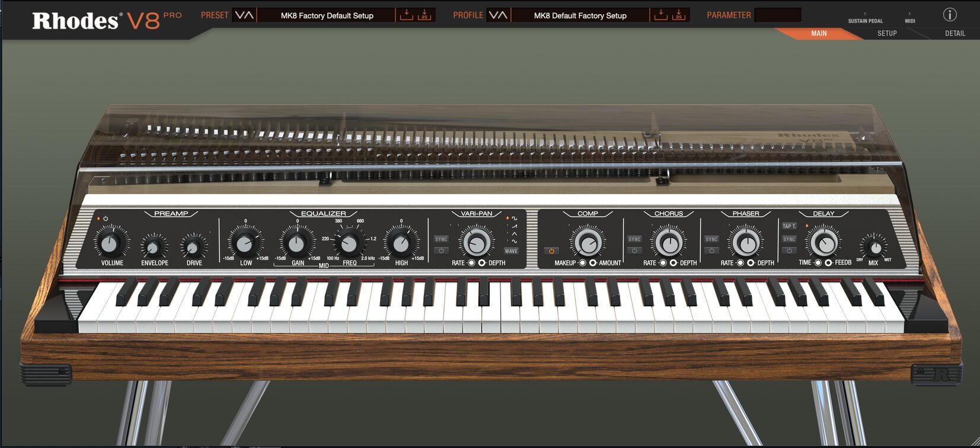Toggle Vari-Pan power button
This screenshot has width=980, height=448.
[441, 251]
